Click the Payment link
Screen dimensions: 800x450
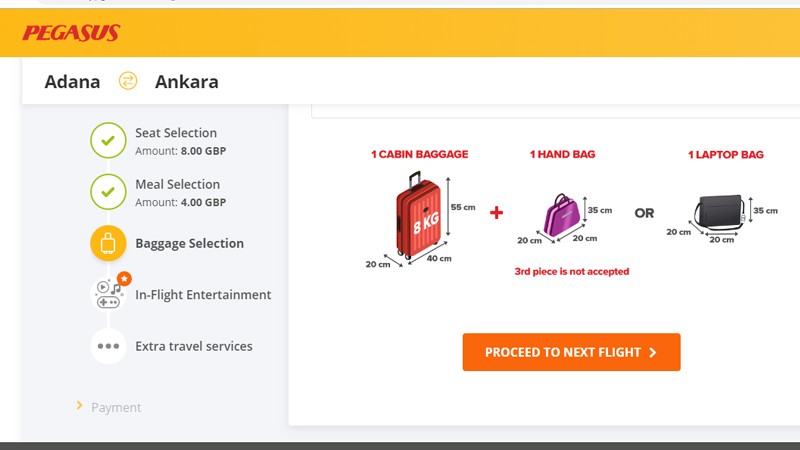point(116,407)
